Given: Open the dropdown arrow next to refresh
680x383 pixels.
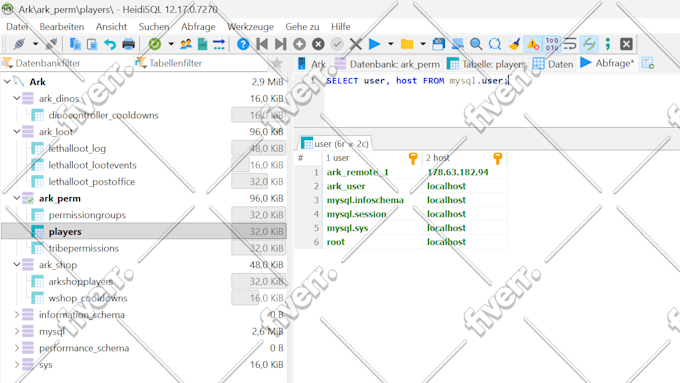Looking at the screenshot, I should pyautogui.click(x=171, y=44).
